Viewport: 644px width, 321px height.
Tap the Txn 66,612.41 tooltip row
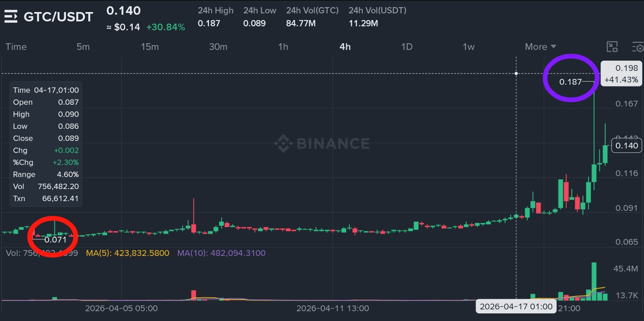(x=46, y=198)
